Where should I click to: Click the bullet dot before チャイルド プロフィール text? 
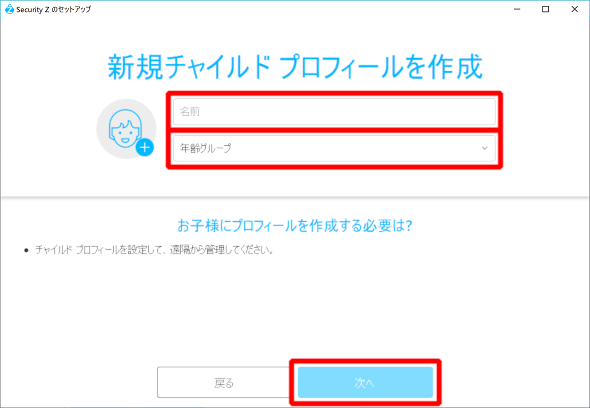click(x=26, y=250)
